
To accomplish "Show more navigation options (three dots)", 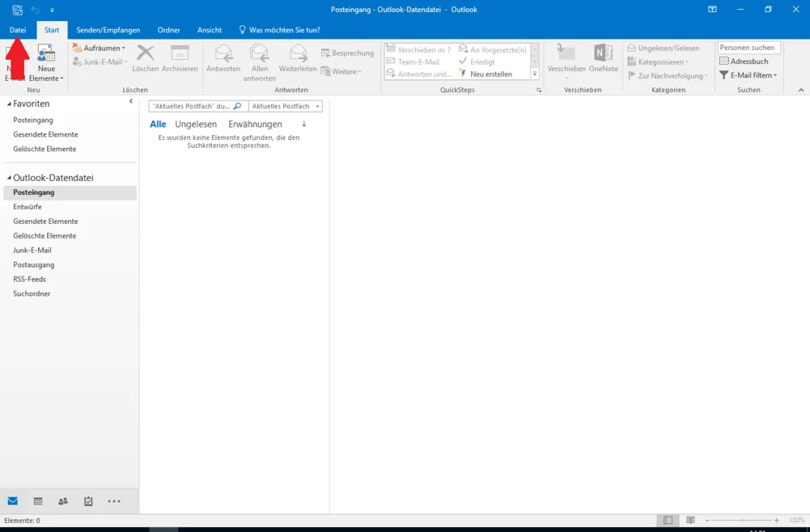I will [114, 501].
